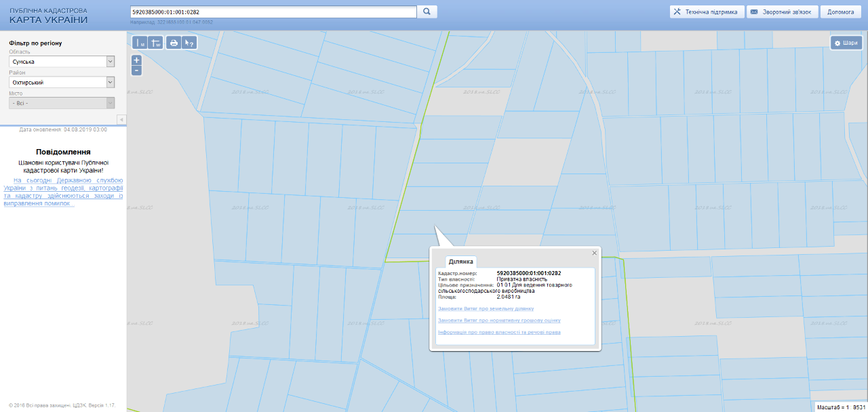The image size is (868, 412).
Task: Open Зворотний зв'язок form
Action: click(x=782, y=12)
